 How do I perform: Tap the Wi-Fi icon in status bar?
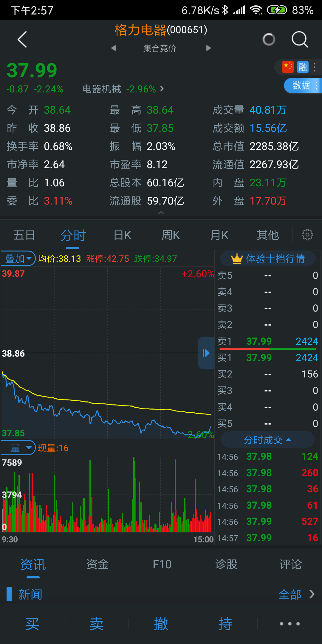point(256,10)
